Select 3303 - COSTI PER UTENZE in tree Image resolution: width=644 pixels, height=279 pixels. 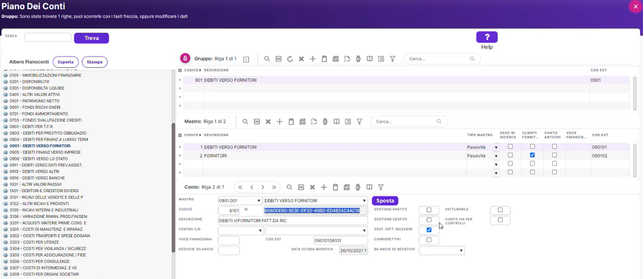[35, 242]
